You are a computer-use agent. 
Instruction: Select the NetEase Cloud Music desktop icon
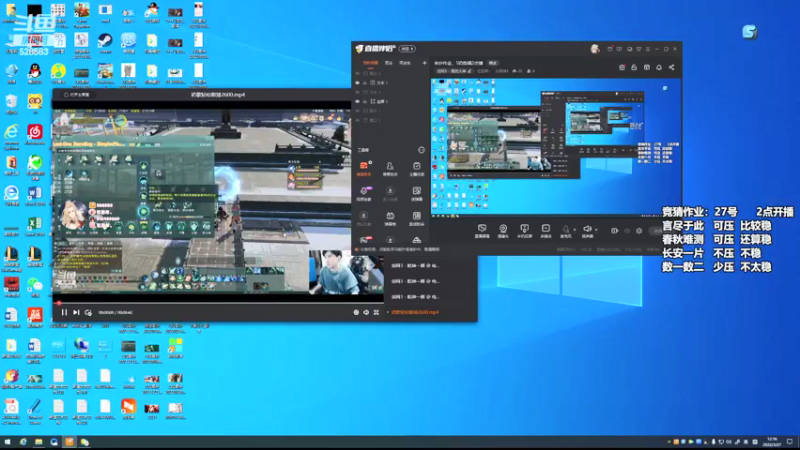pyautogui.click(x=35, y=136)
